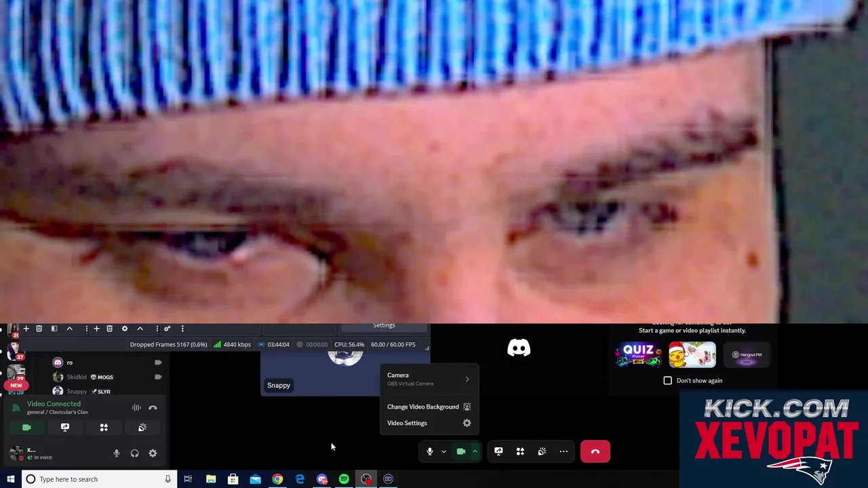Viewport: 868px width, 488px height.
Task: Click the camera icon beside ro
Action: coord(158,363)
